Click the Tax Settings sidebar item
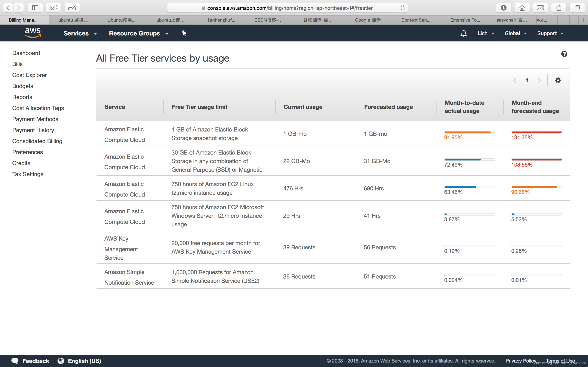The image size is (588, 367). click(x=28, y=174)
